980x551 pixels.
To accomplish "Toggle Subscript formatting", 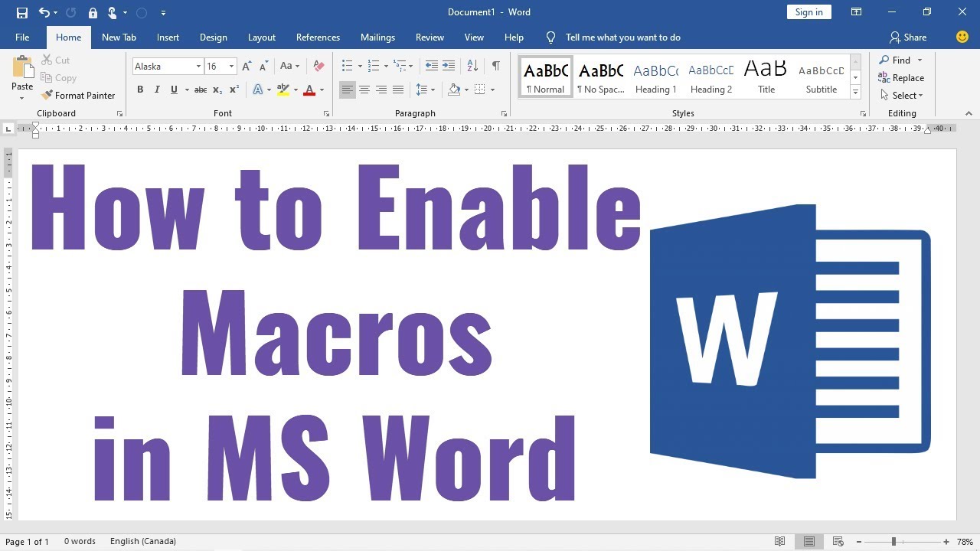I will [x=217, y=90].
